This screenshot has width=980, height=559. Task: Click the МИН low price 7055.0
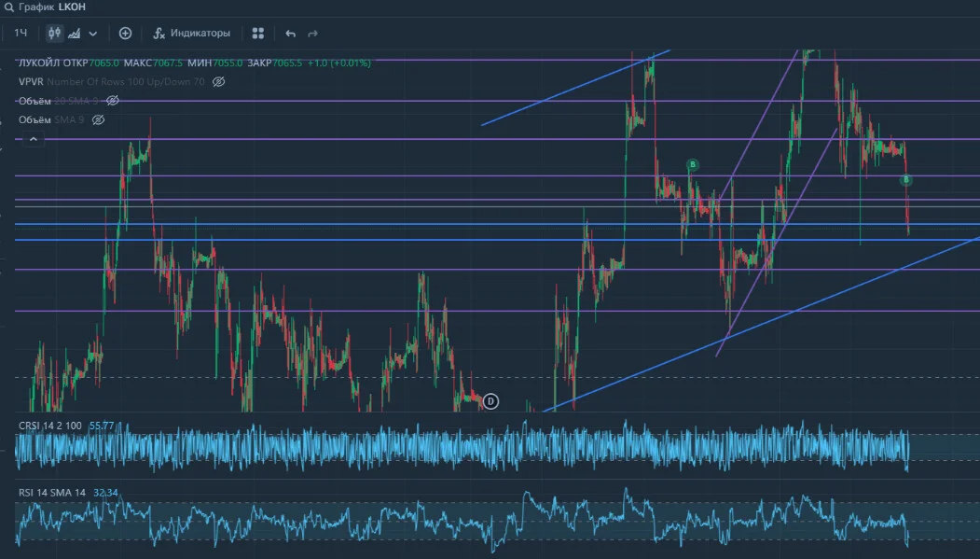(228, 63)
